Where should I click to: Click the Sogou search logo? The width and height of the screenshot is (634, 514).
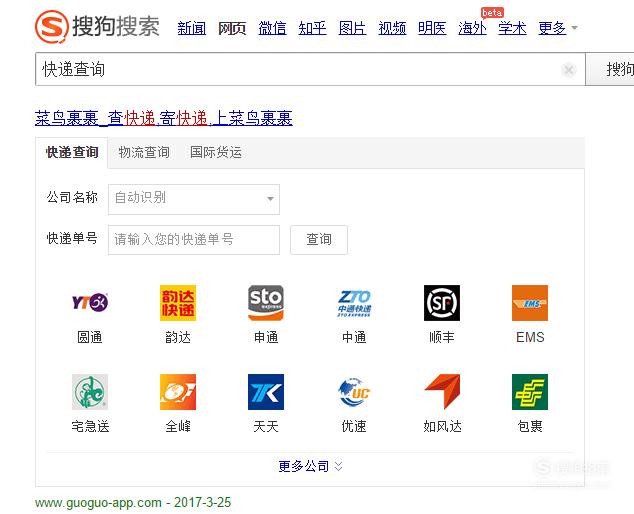[x=97, y=27]
